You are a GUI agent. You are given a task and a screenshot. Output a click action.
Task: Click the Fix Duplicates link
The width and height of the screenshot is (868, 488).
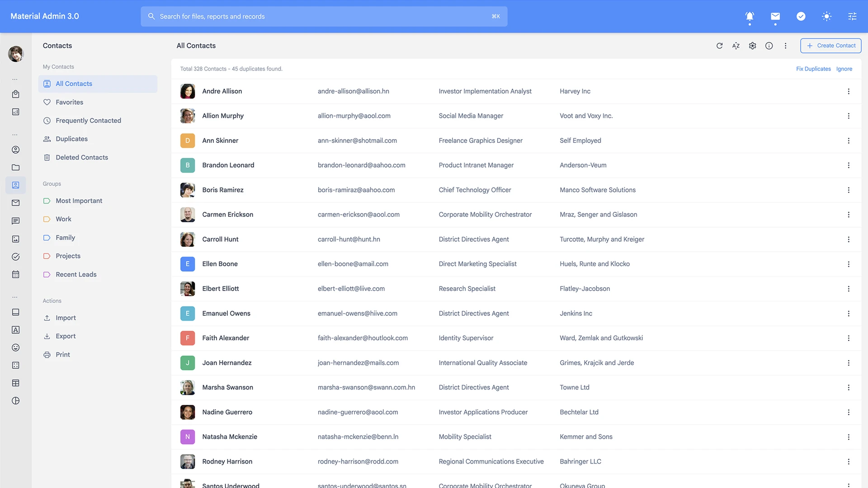[813, 69]
